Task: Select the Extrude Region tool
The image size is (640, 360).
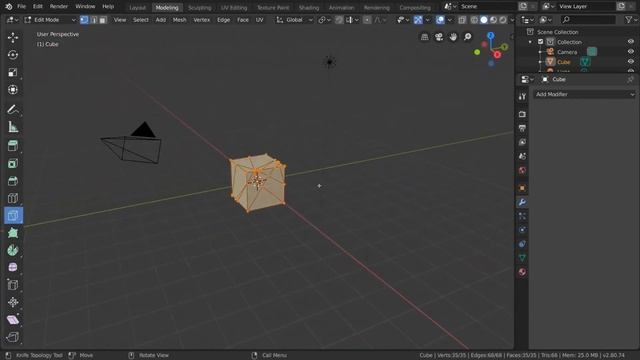Action: coord(13,146)
